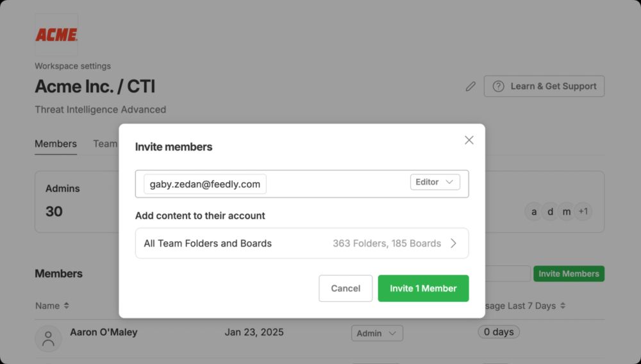Open the Team tab
641x364 pixels.
(x=105, y=144)
